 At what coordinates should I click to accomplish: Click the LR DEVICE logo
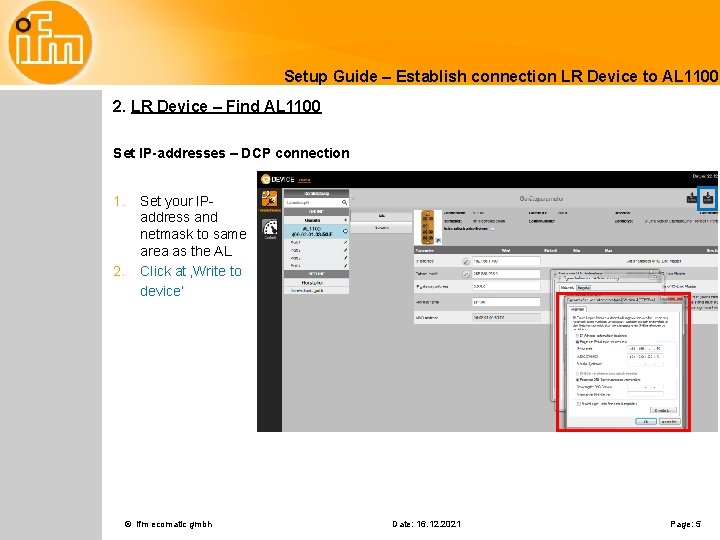277,179
